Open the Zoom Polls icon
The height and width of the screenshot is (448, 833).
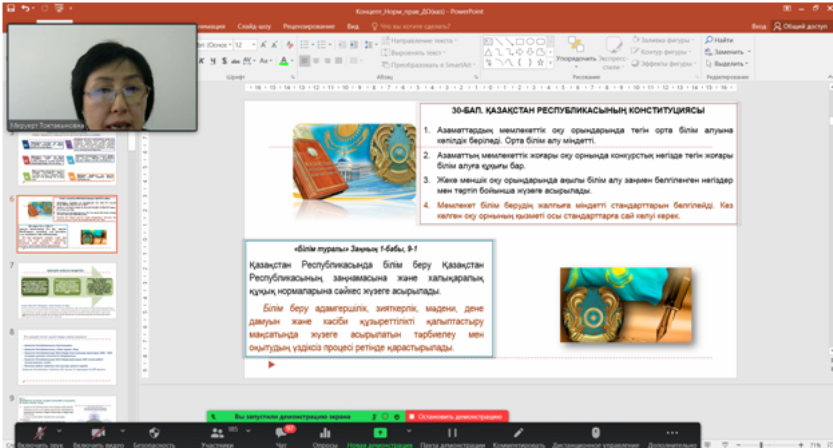[x=323, y=431]
